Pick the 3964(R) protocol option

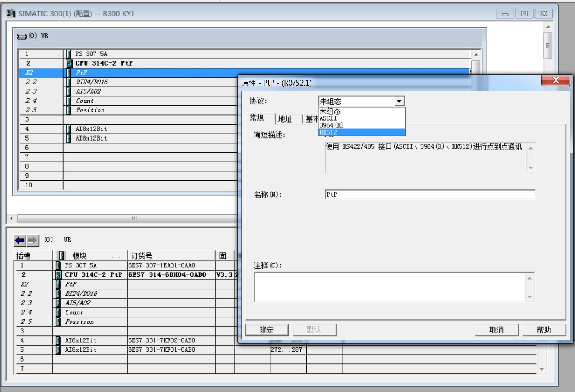[361, 125]
